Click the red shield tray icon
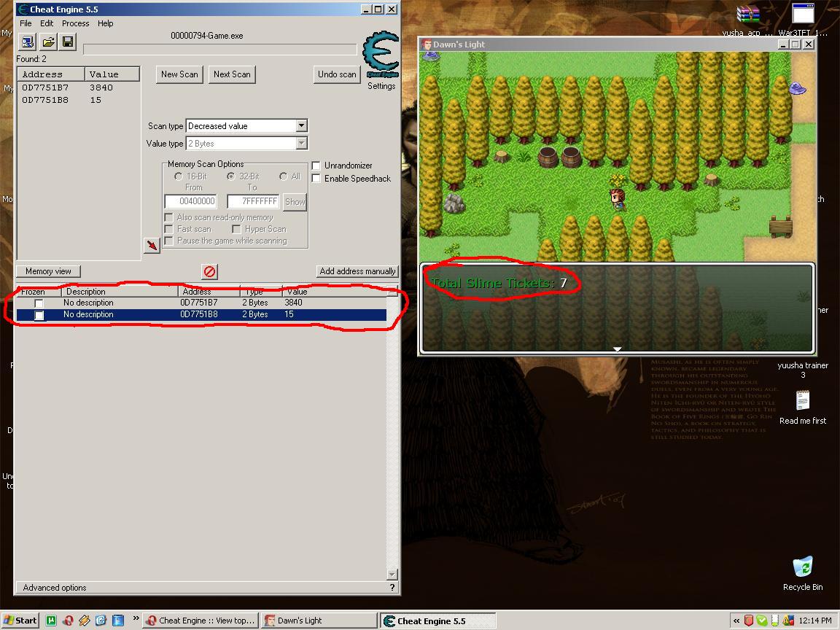 click(x=748, y=621)
